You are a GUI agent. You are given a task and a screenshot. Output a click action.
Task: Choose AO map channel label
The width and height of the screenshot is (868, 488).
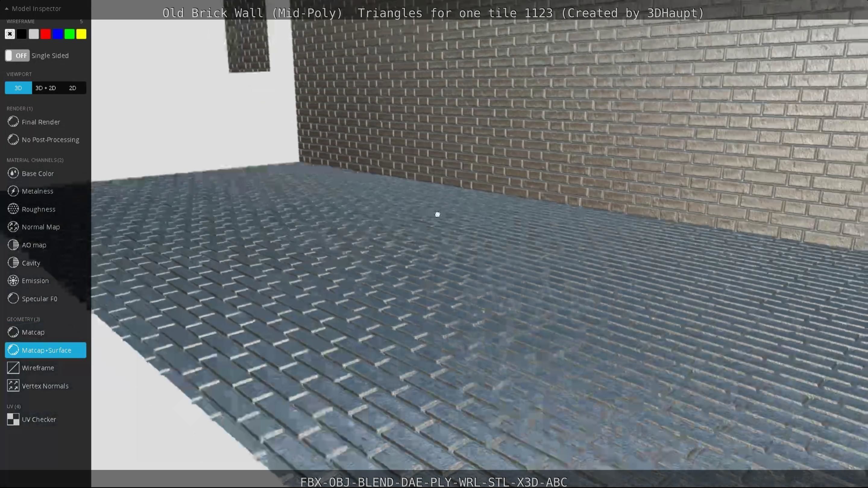click(x=34, y=245)
